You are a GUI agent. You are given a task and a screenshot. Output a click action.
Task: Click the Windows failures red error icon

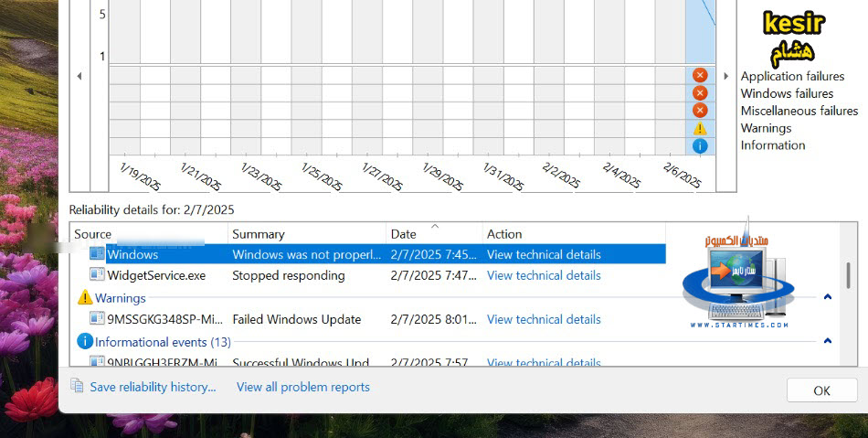[x=700, y=92]
